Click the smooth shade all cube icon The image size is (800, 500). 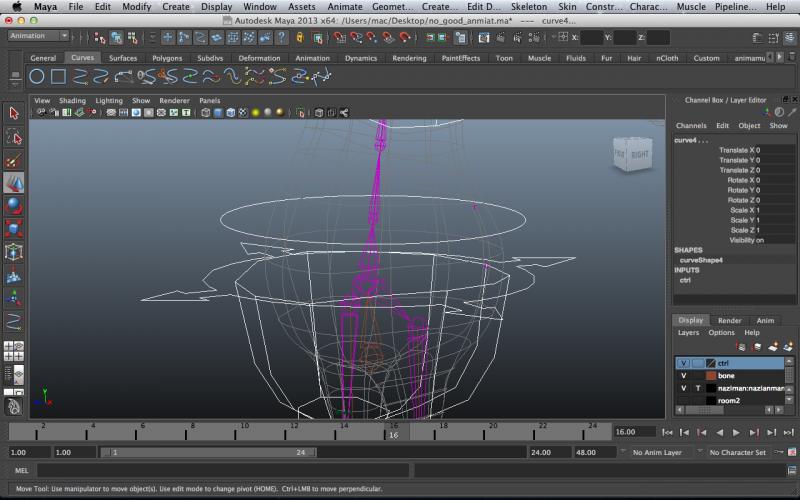pyautogui.click(x=217, y=113)
